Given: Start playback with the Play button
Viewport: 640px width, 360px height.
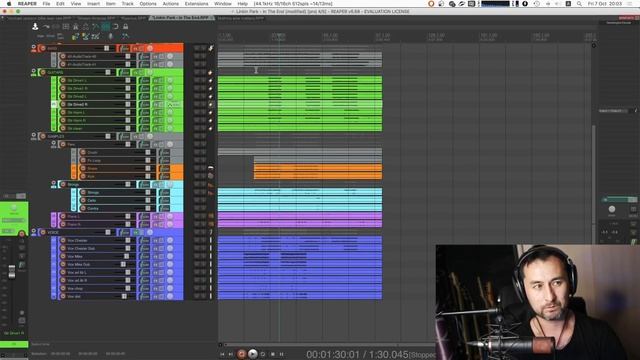Looking at the screenshot, I should coord(253,354).
